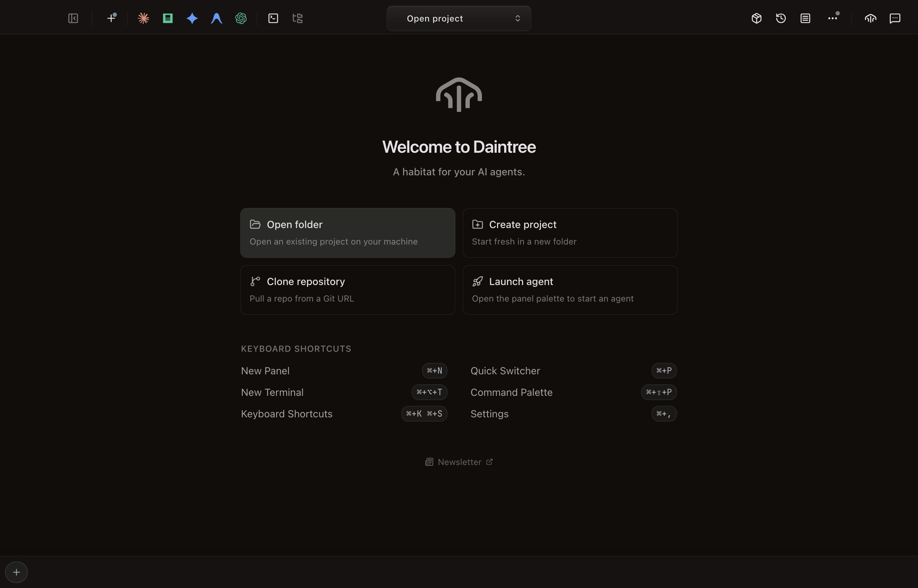918x588 pixels.
Task: Click the Open folder card
Action: click(x=347, y=233)
